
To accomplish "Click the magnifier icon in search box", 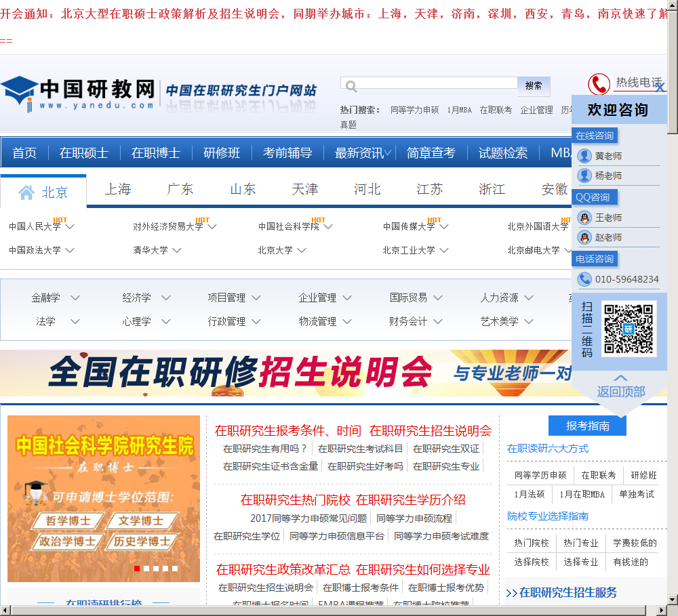I will tap(351, 87).
